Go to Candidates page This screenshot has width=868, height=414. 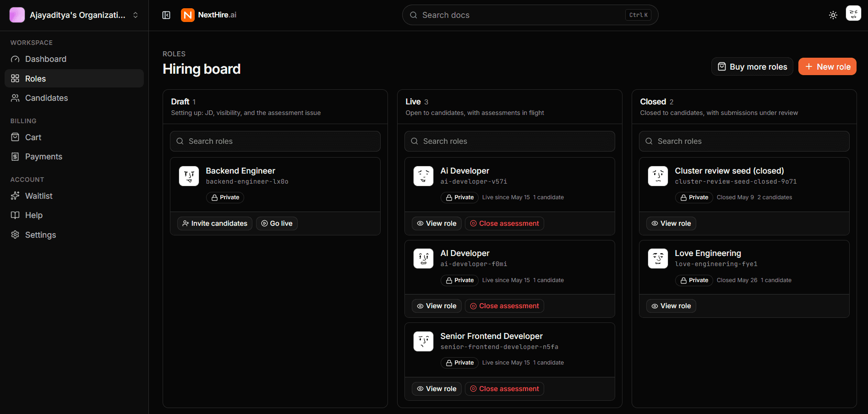point(74,98)
